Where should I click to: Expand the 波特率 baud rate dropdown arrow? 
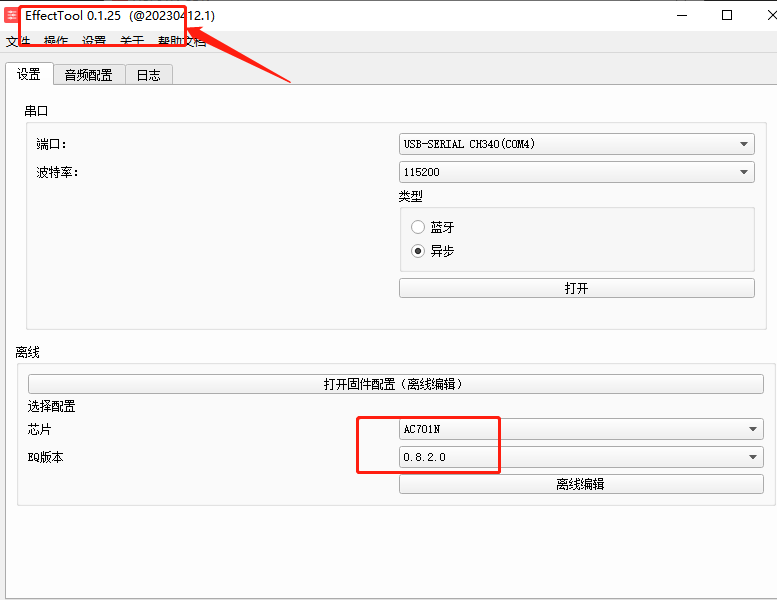[743, 172]
